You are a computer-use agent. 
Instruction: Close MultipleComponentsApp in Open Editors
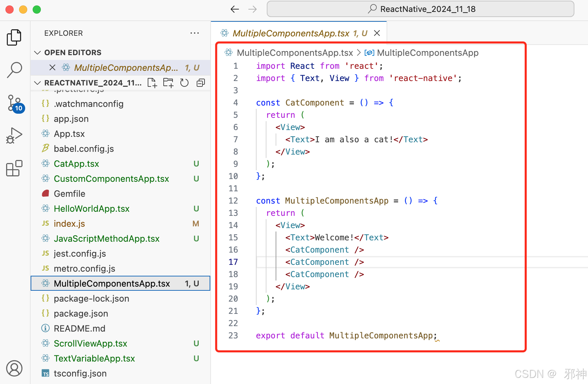point(52,67)
